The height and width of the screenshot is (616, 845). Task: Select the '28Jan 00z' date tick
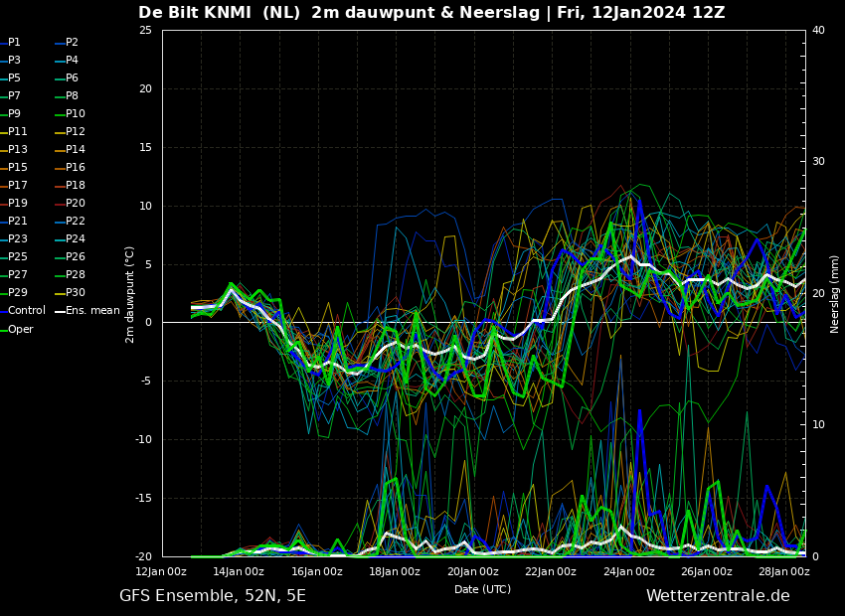pyautogui.click(x=784, y=572)
